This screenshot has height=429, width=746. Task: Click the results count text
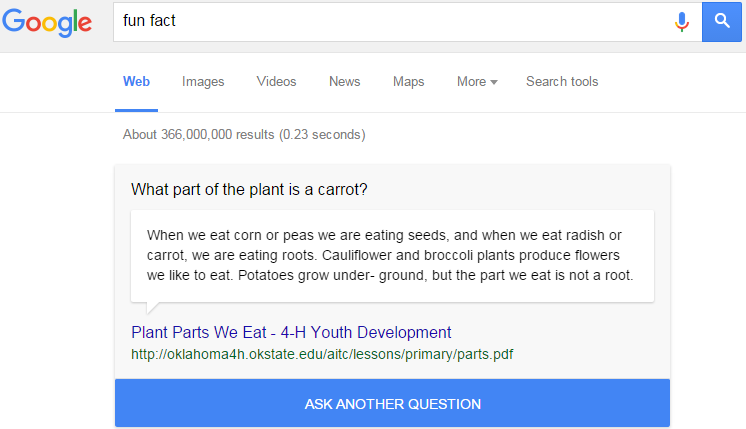(244, 135)
